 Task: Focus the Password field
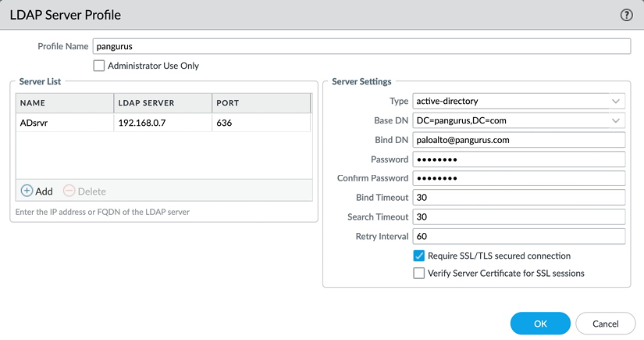click(x=519, y=159)
